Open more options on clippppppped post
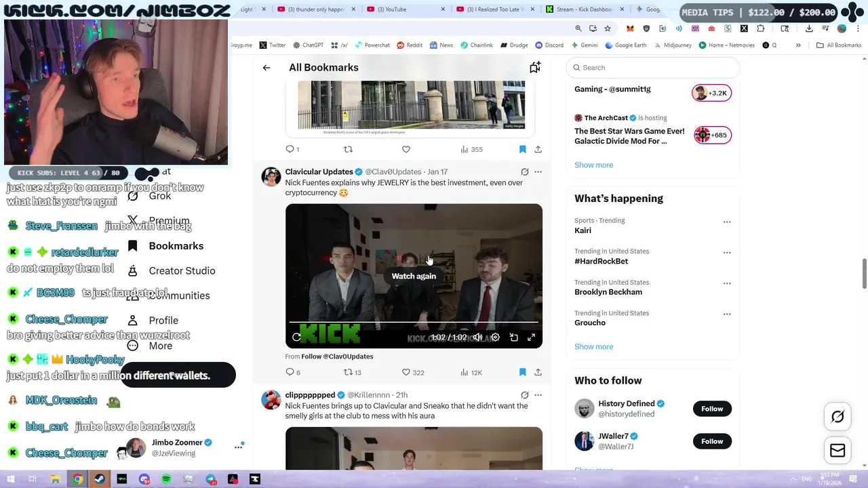 point(538,395)
